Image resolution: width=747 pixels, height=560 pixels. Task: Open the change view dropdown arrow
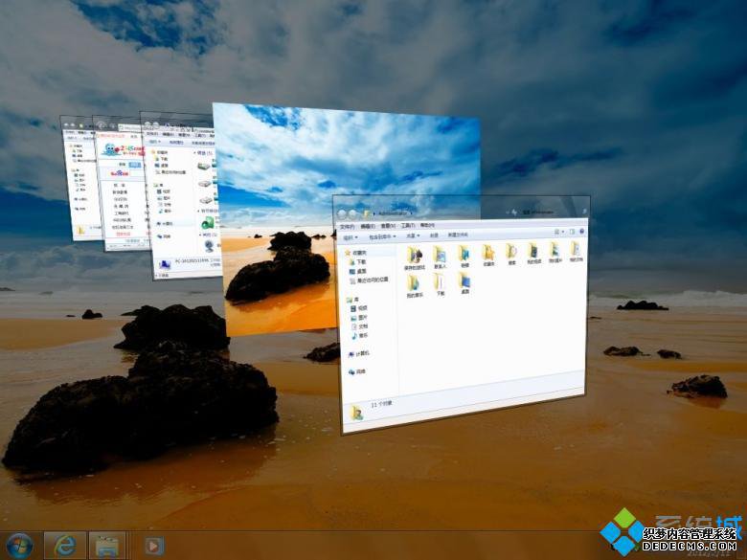(x=563, y=232)
